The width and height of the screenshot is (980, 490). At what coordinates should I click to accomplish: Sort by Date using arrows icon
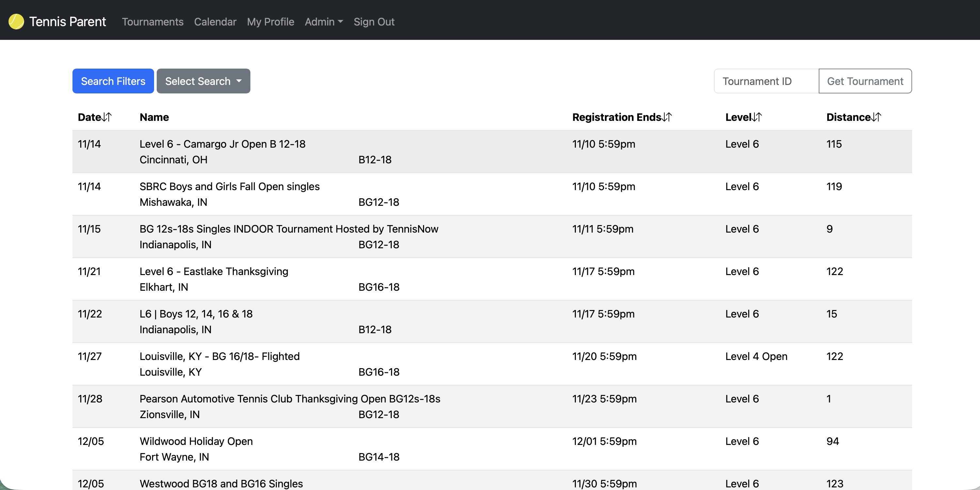[107, 117]
